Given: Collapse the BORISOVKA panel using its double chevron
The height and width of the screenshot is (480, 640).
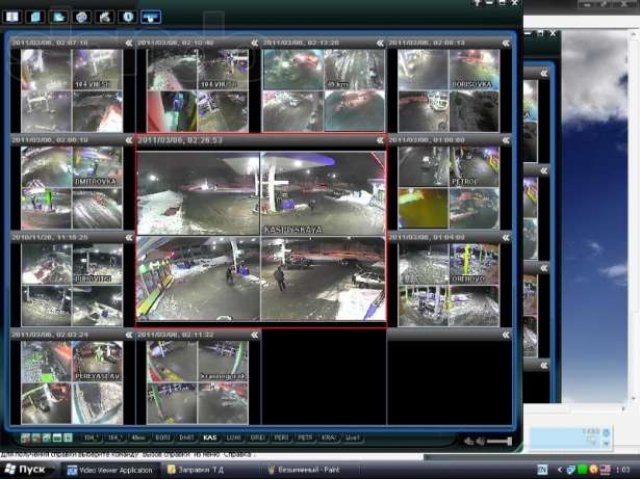Looking at the screenshot, I should 508,43.
